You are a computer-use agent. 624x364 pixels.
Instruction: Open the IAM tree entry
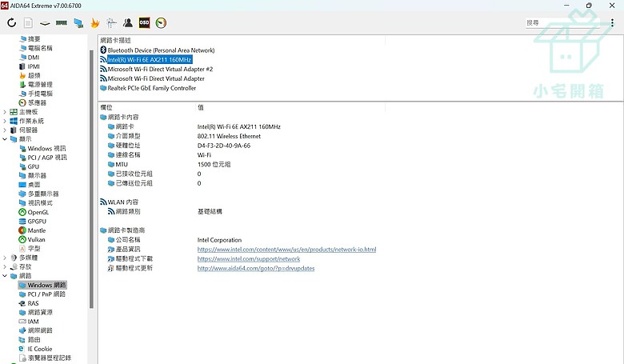pyautogui.click(x=29, y=322)
